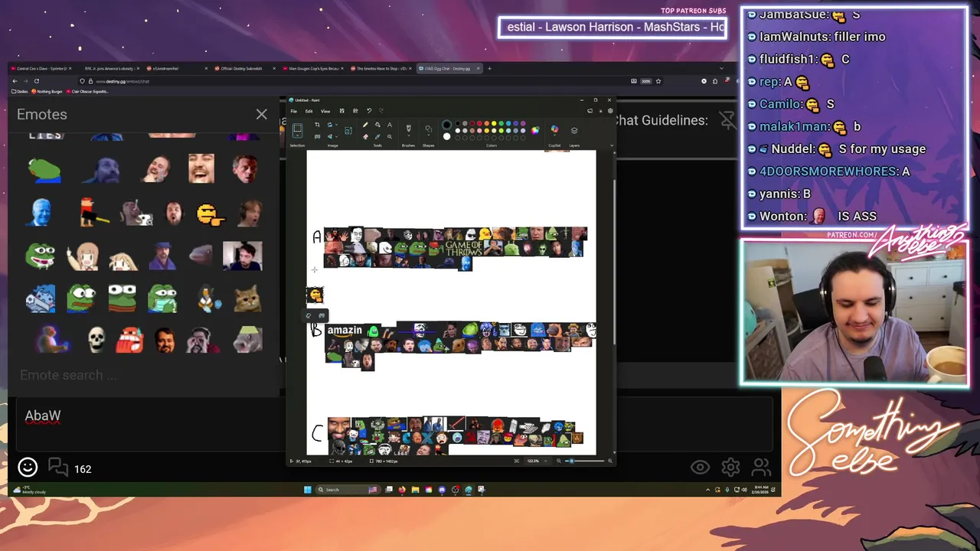Select the Color picker eyedropper tool
This screenshot has height=551, width=980.
pos(377,137)
